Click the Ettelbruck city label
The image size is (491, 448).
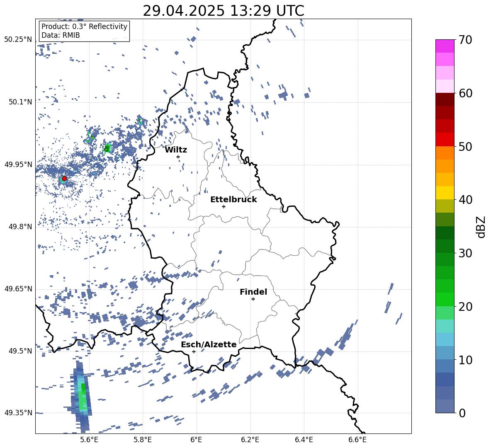pyautogui.click(x=233, y=200)
